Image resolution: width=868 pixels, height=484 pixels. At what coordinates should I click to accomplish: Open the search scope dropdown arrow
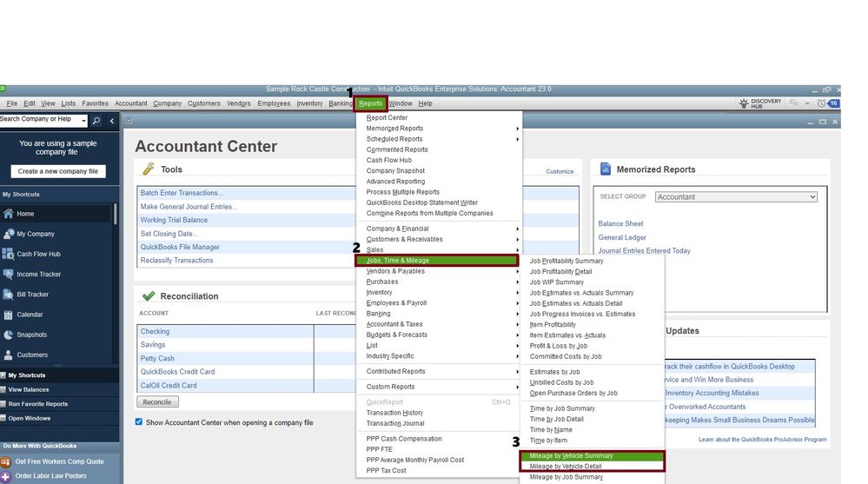coord(83,120)
